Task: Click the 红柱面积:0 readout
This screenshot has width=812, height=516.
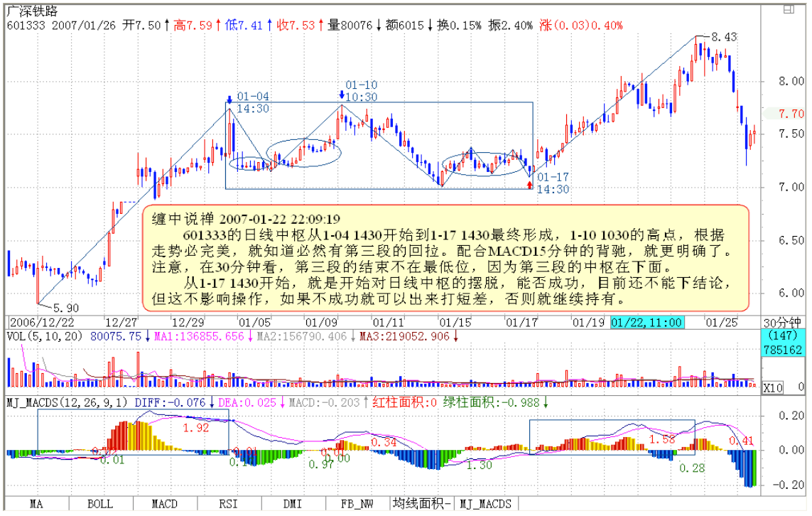Action: point(404,402)
